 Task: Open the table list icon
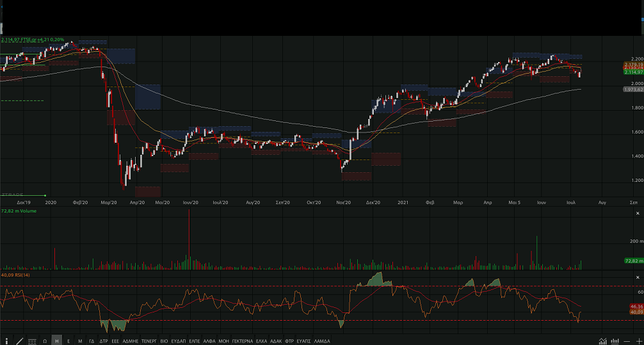(32, 341)
